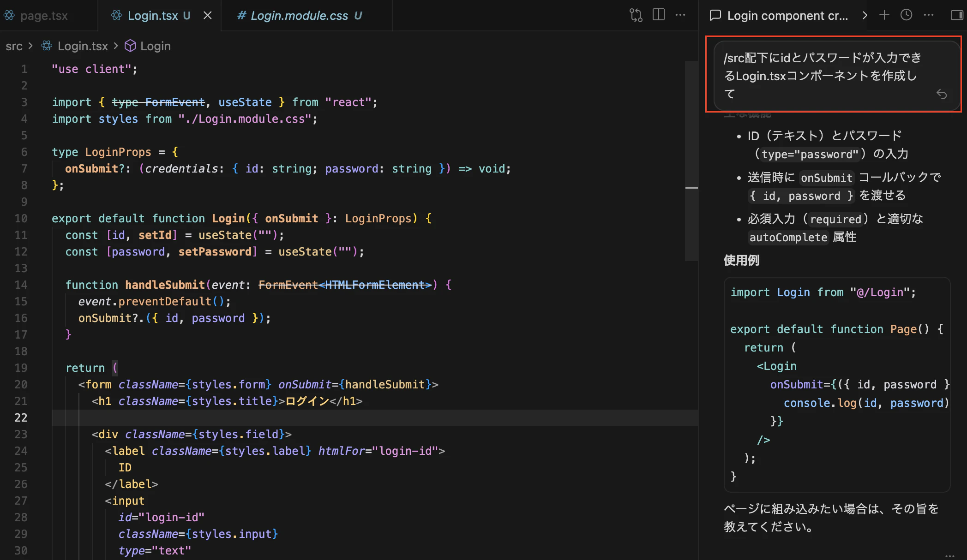Click autoComplete inline code in chat

pyautogui.click(x=788, y=238)
